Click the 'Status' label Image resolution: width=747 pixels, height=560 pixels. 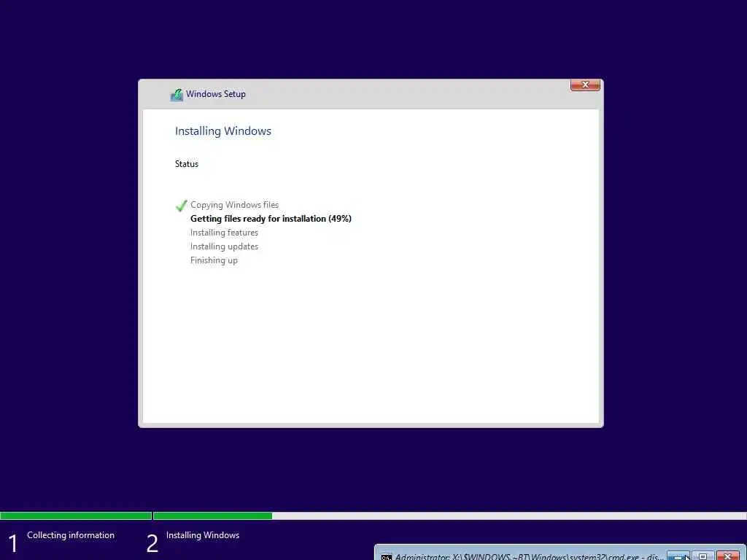(186, 164)
